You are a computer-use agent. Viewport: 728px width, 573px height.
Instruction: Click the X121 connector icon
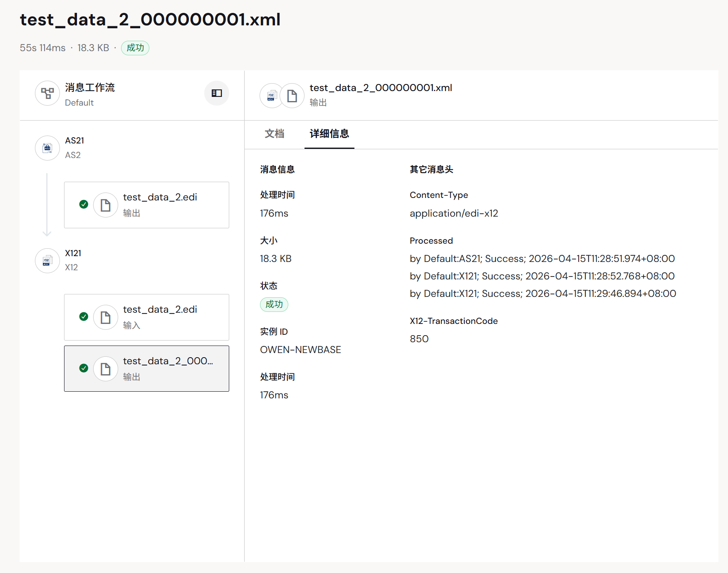(47, 261)
